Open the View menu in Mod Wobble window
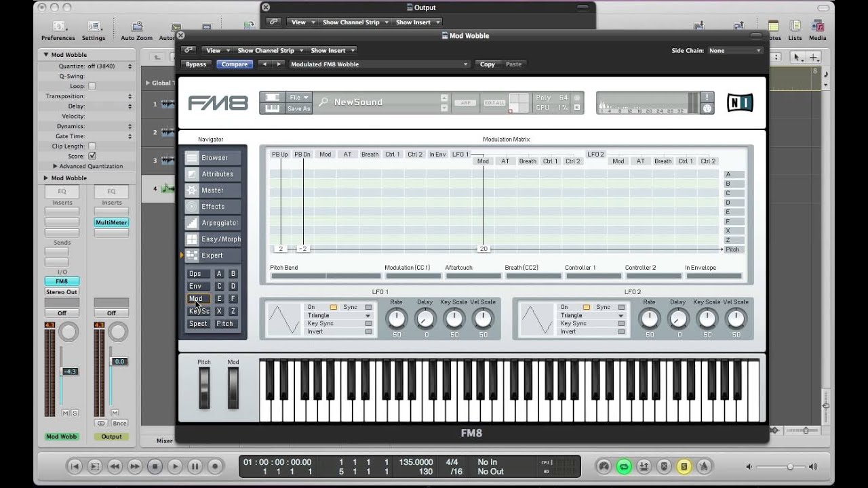The width and height of the screenshot is (868, 488). pyautogui.click(x=217, y=50)
